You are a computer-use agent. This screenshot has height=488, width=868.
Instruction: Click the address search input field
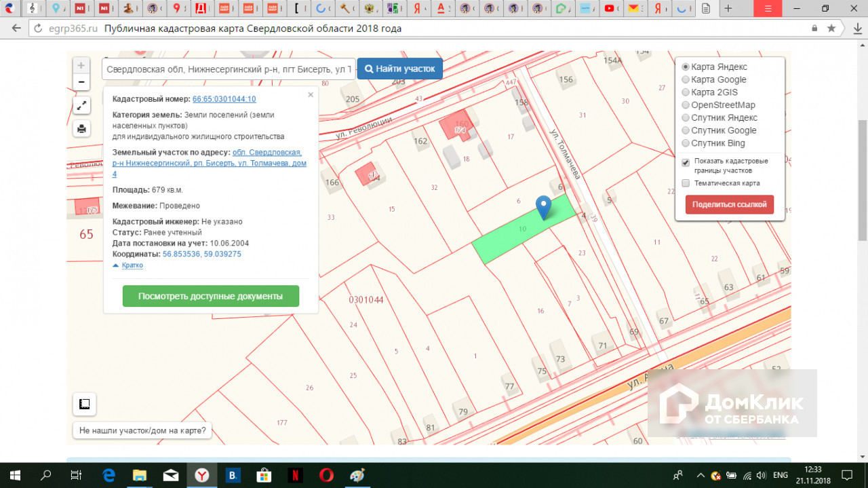tap(229, 69)
